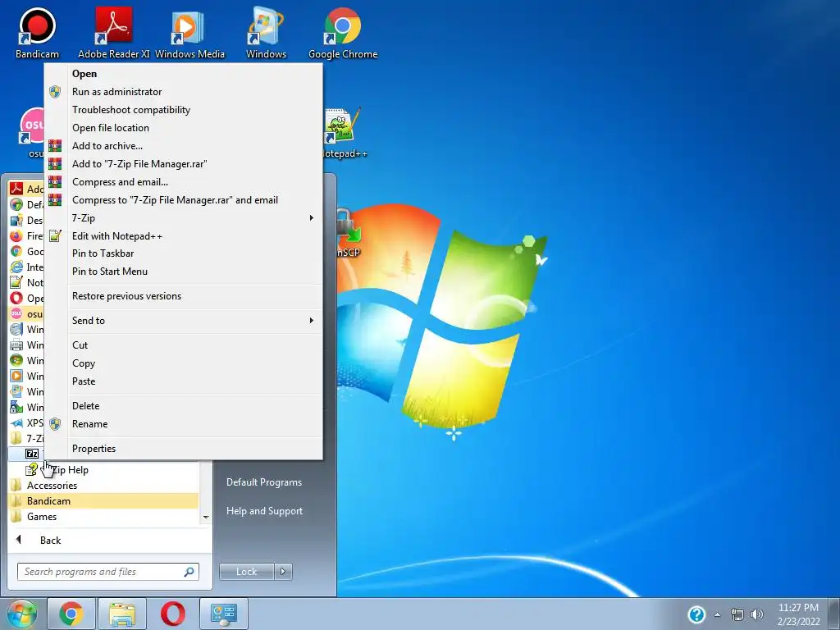
Task: Click the help question mark tray icon
Action: (x=696, y=614)
